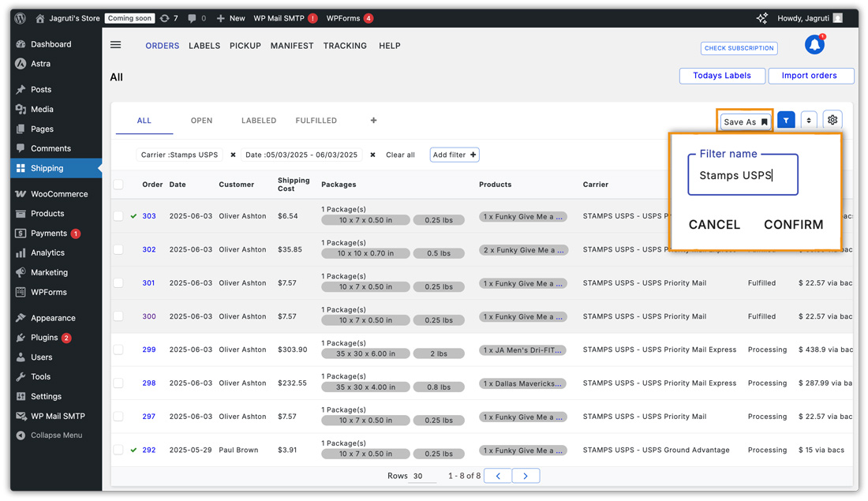Open the comments bubble in admin bar

click(196, 18)
